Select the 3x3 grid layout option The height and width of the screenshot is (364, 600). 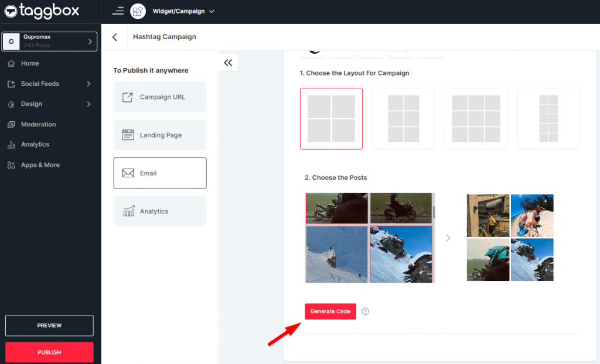[x=476, y=119]
